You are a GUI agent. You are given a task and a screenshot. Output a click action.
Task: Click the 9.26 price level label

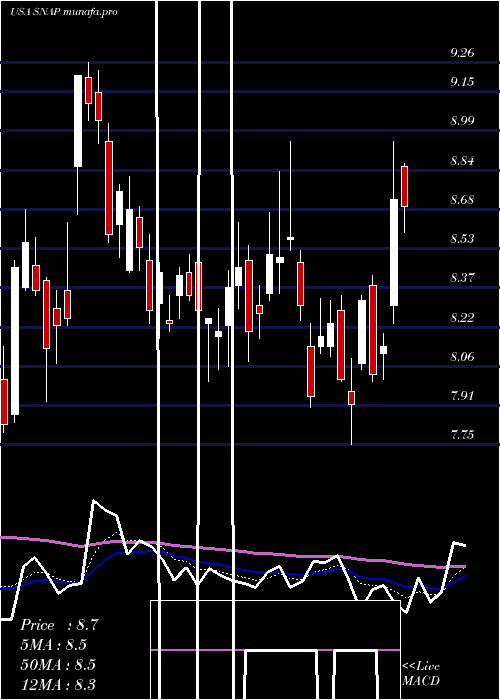click(x=462, y=53)
